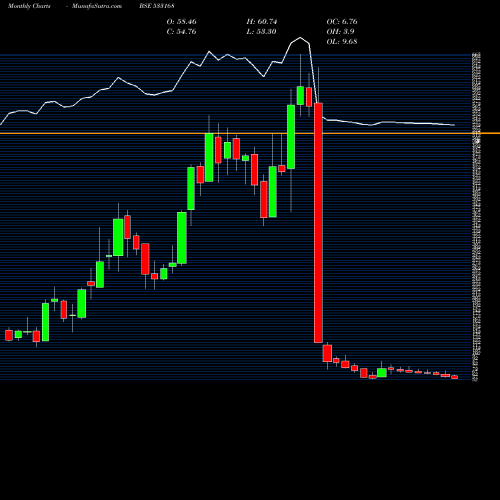This screenshot has height=500, width=500.
Task: Click the 'Monthly Charts' title text
Action: 29,6
